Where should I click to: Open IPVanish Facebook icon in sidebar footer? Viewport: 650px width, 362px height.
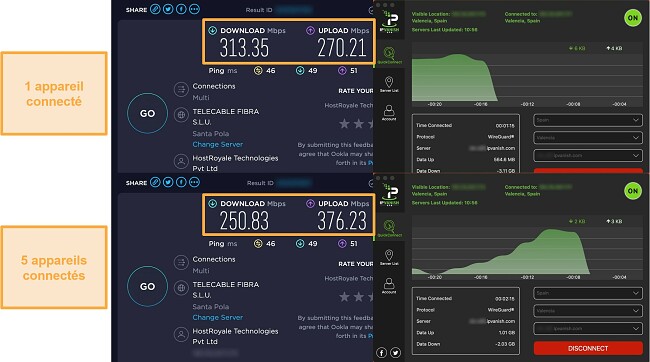[x=381, y=352]
